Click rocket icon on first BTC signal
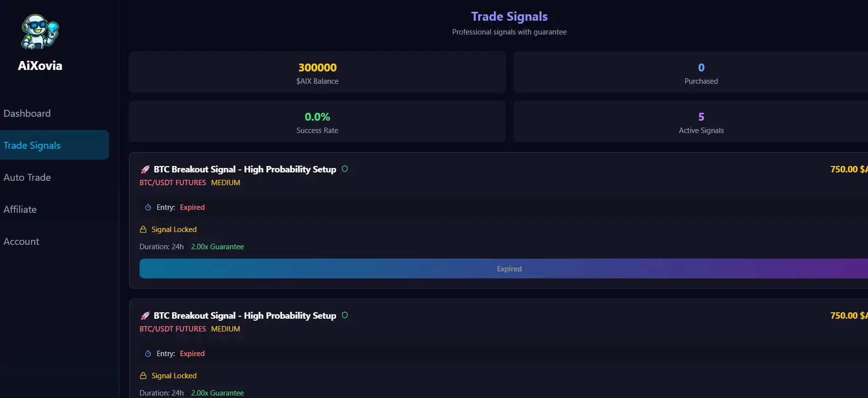 tap(145, 169)
